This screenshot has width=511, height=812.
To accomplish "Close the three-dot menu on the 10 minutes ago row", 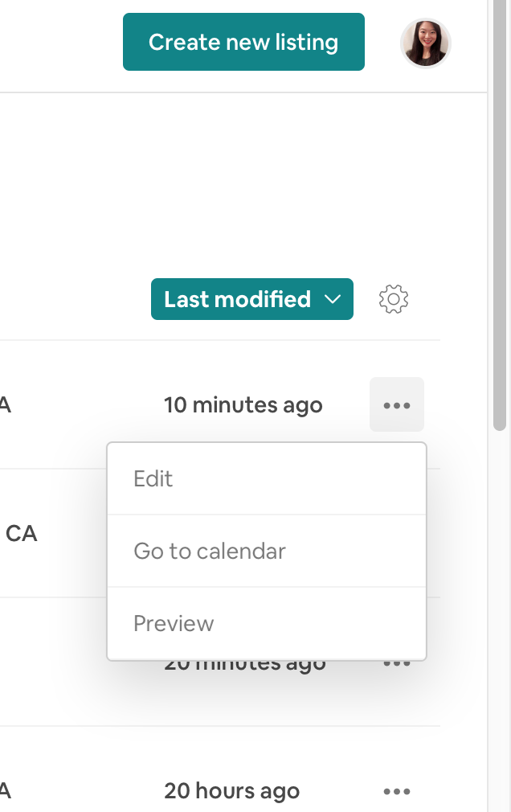I will pyautogui.click(x=397, y=405).
